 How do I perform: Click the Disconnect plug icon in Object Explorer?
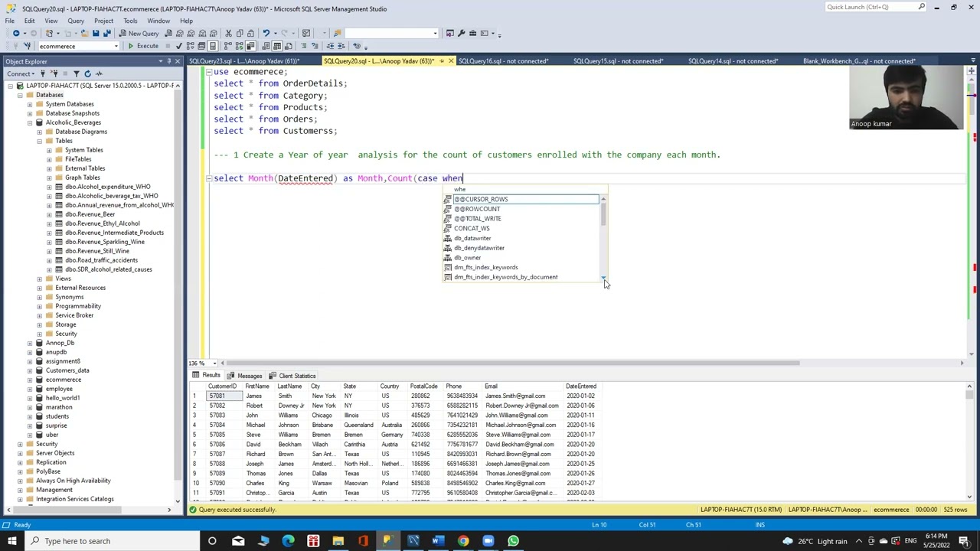pyautogui.click(x=54, y=73)
